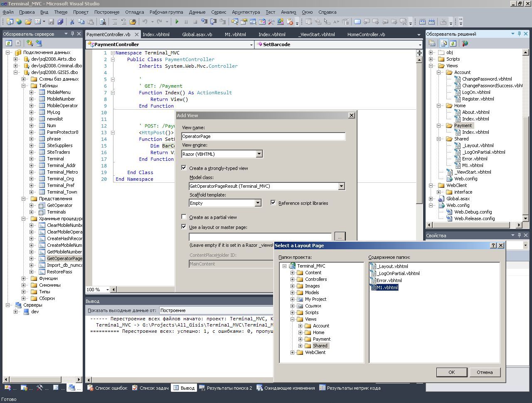Expand the WebClient folder in layout dialog

click(292, 352)
